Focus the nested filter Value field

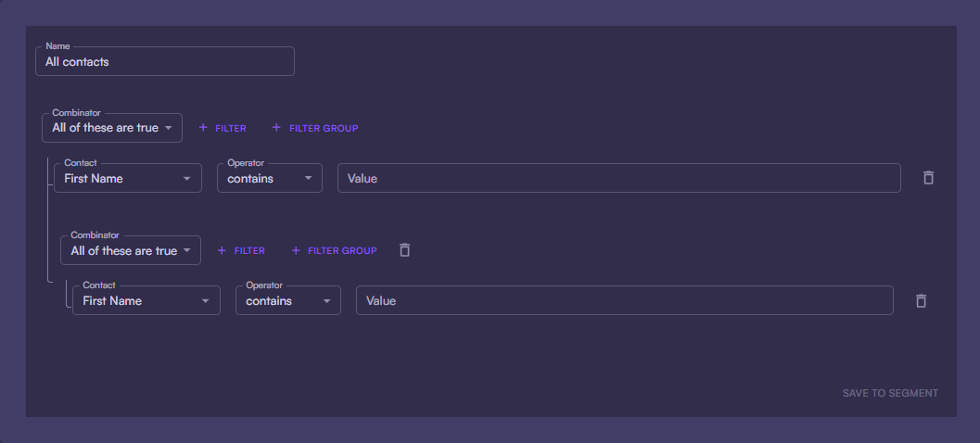point(624,300)
